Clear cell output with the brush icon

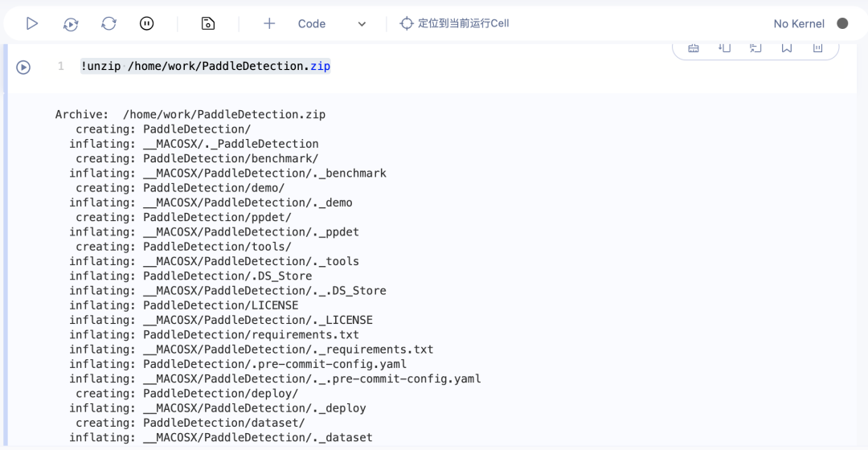pyautogui.click(x=693, y=48)
